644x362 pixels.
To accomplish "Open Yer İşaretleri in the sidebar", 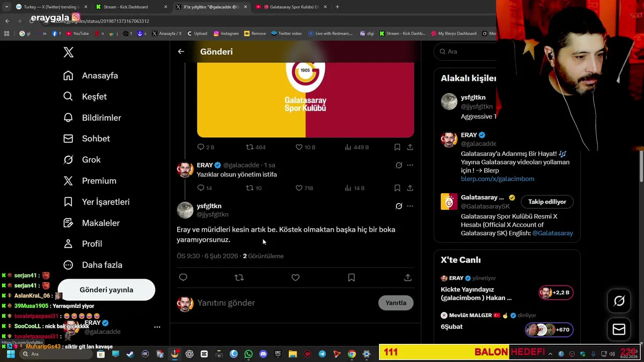I will tap(96, 202).
